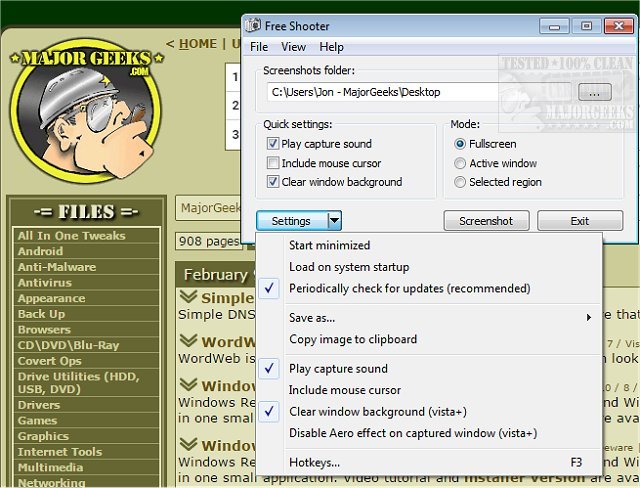Open the Multimedia category
Image resolution: width=640 pixels, height=488 pixels.
[86, 467]
